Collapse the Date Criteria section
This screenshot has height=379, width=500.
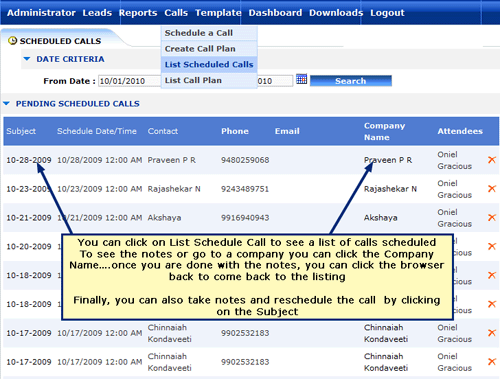click(x=27, y=59)
